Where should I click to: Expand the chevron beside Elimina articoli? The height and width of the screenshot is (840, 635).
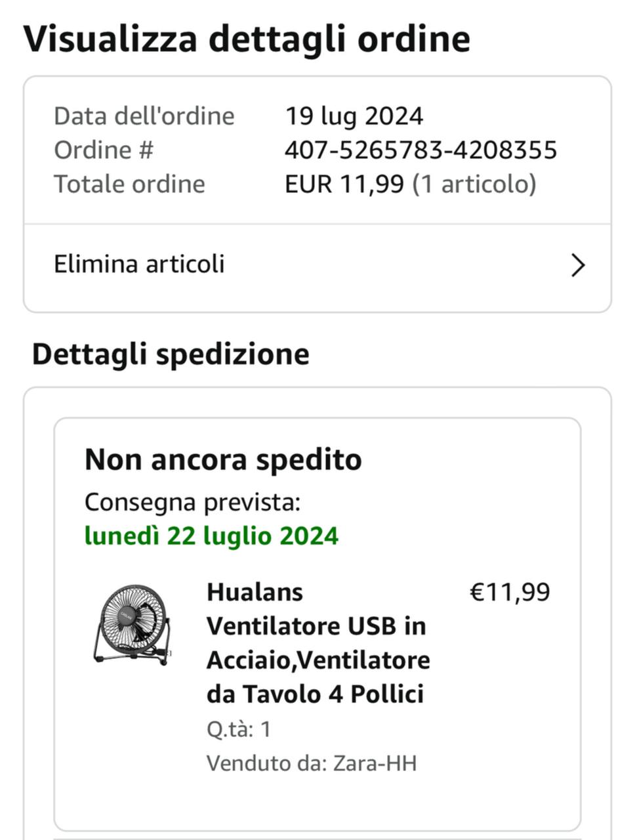pyautogui.click(x=577, y=266)
